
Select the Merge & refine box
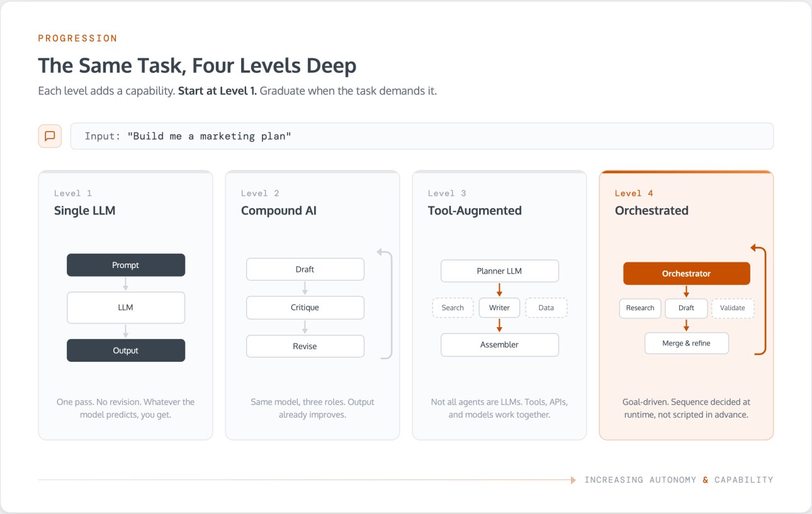click(687, 344)
